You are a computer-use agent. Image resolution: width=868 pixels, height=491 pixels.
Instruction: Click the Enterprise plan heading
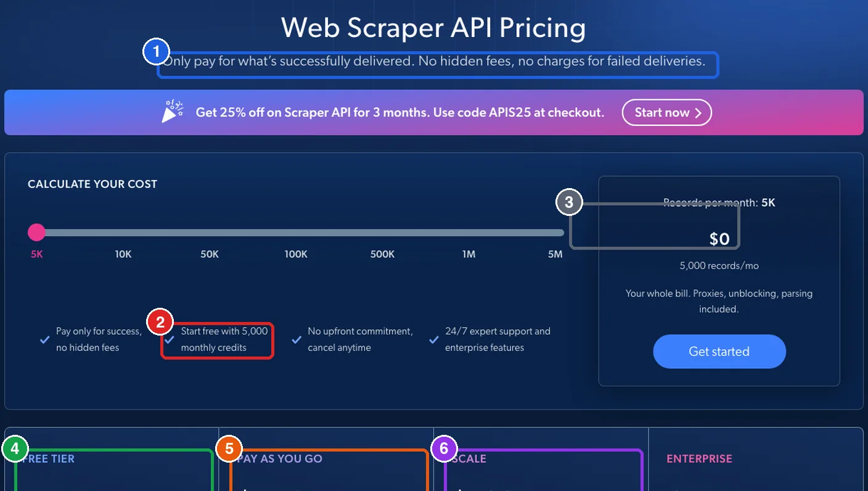[x=699, y=459]
